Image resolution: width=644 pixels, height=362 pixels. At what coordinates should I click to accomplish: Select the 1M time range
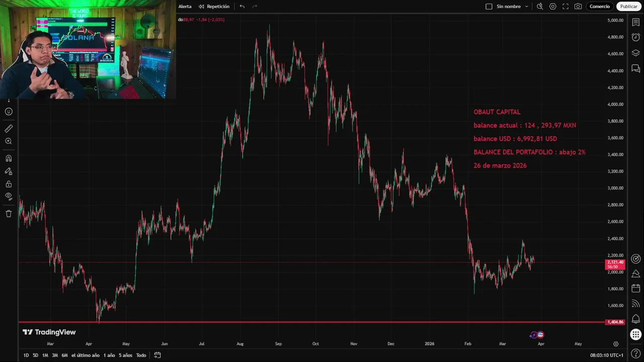coord(45,355)
